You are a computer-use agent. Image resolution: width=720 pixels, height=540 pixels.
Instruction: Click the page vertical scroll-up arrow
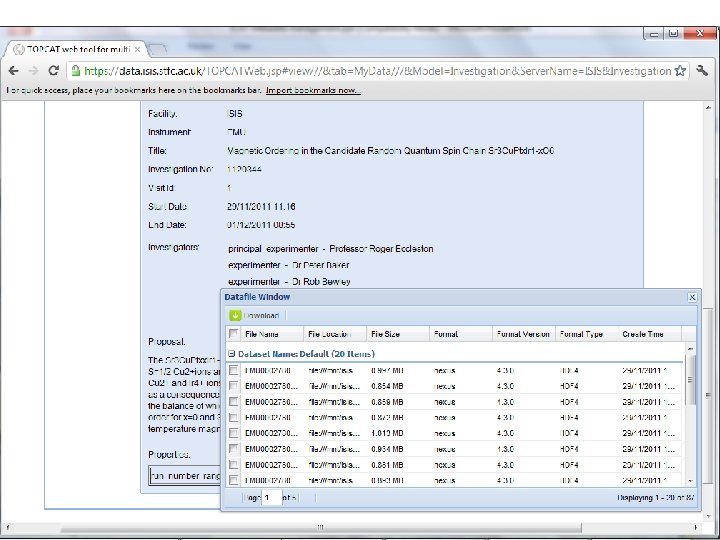[x=708, y=107]
